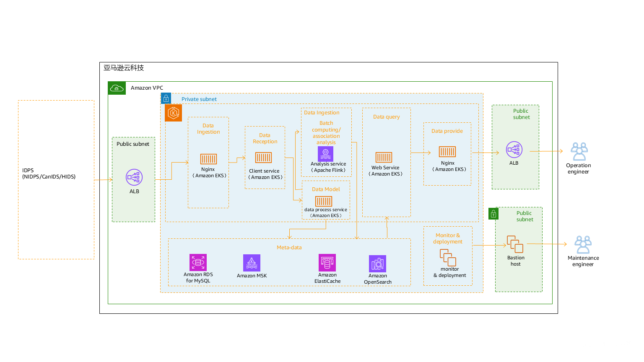Viewport: 644px width, 362px height.
Task: Click the Amazon RDS for MySQL icon
Action: (198, 262)
